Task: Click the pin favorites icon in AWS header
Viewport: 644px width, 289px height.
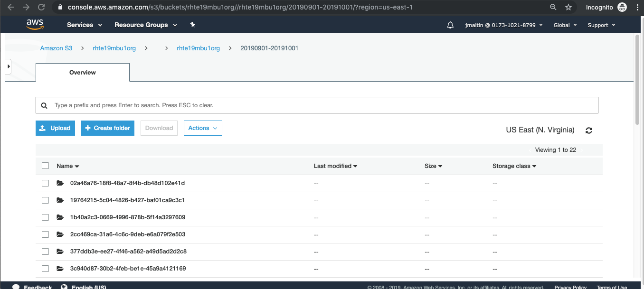Action: [192, 25]
